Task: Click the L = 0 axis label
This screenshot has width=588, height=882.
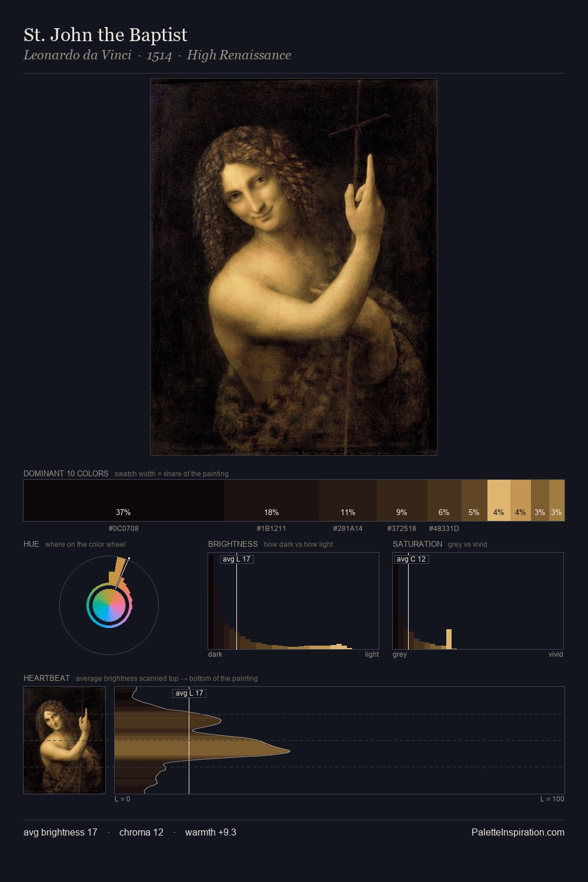Action: pos(122,799)
